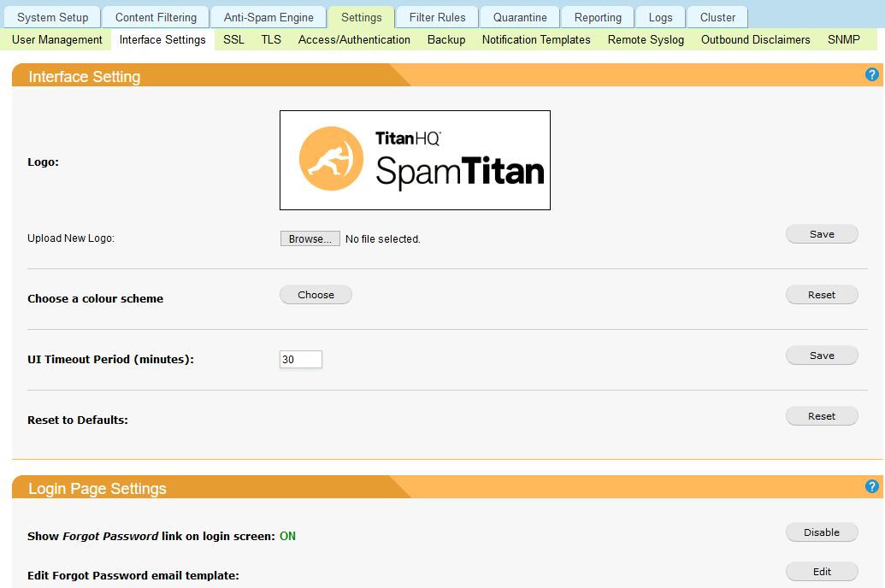Choose a colour scheme
885x588 pixels.
(316, 295)
